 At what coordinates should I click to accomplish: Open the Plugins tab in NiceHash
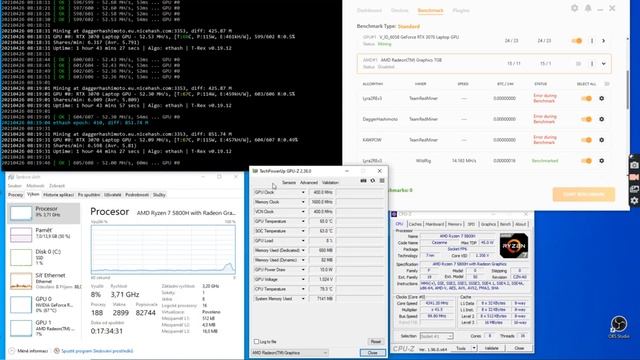(x=461, y=10)
